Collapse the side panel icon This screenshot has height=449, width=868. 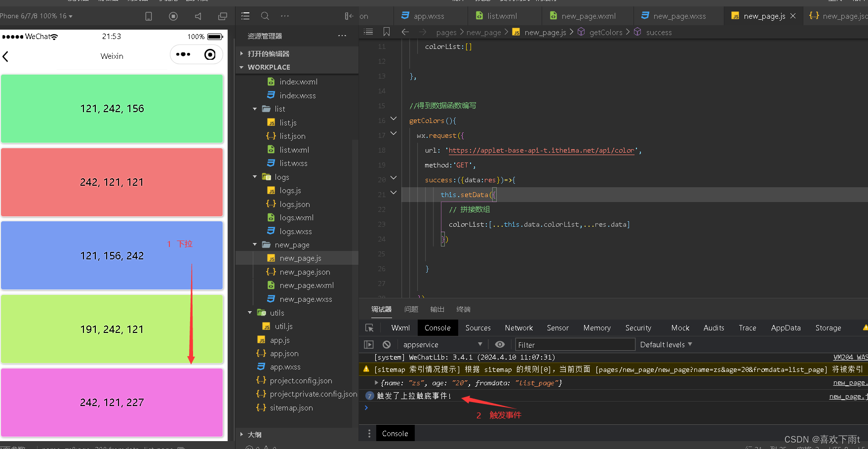point(349,16)
